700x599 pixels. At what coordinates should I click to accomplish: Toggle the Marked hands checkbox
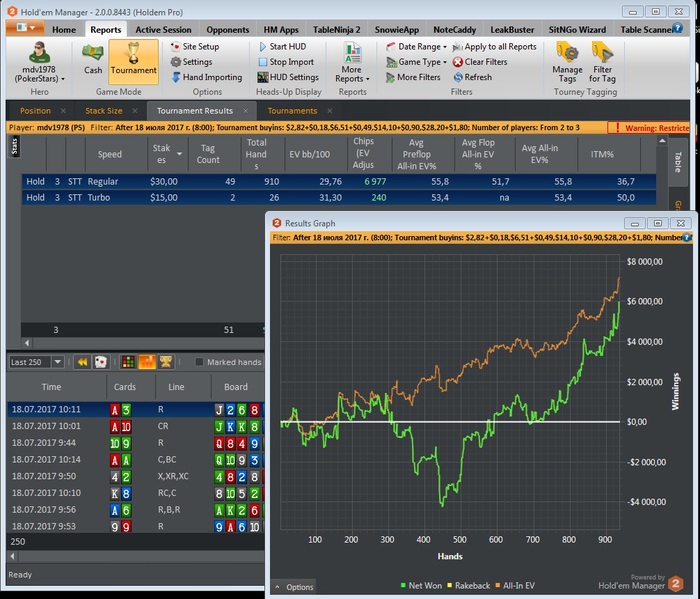(199, 362)
